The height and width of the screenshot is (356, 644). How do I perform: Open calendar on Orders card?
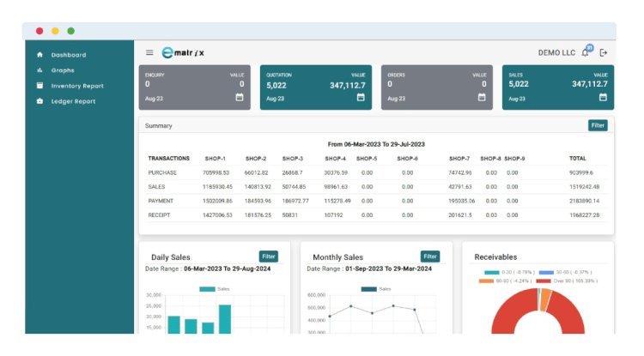click(x=482, y=97)
